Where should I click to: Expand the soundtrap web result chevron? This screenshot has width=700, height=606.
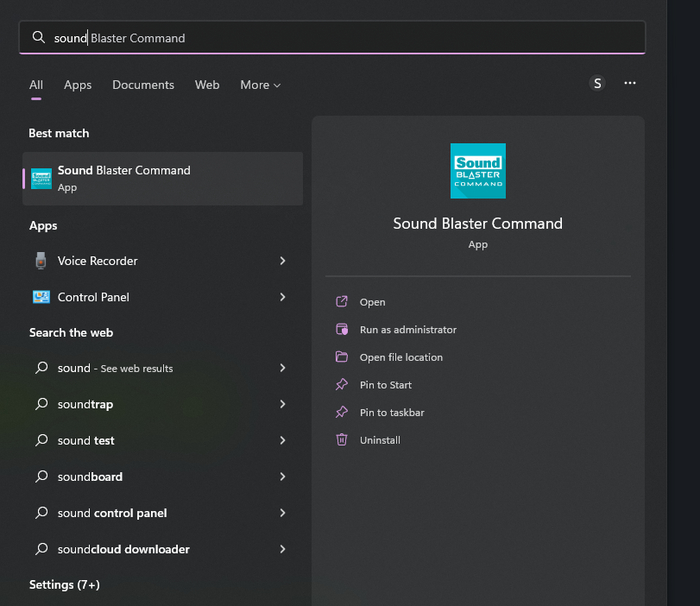point(283,405)
